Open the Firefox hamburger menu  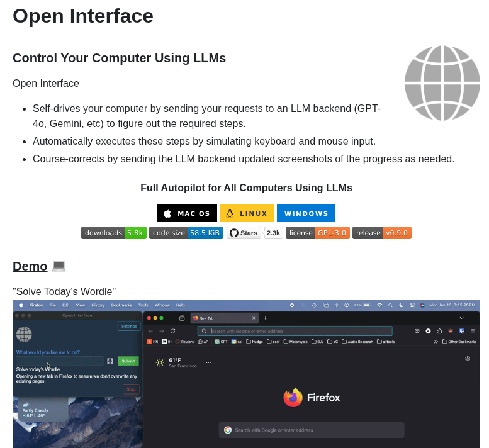[473, 331]
